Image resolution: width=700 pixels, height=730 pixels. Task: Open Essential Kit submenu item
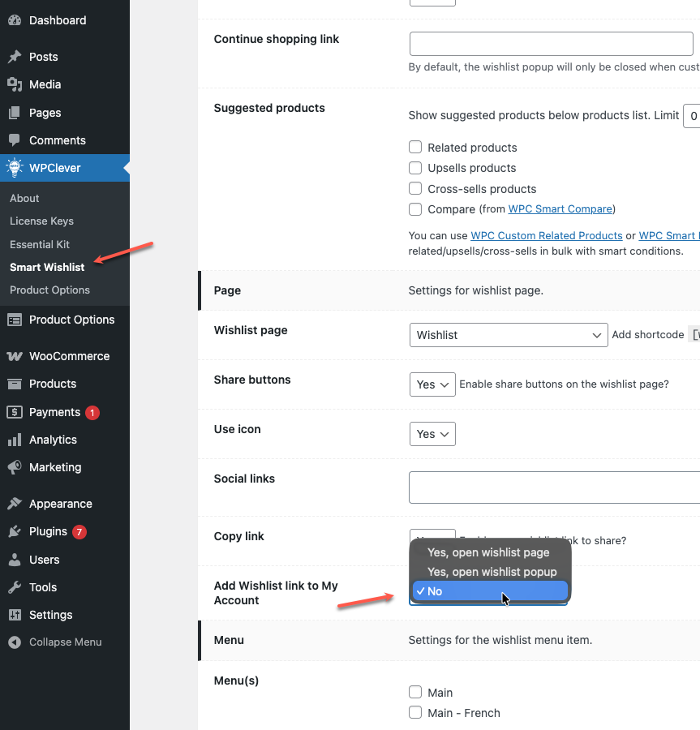pyautogui.click(x=40, y=244)
